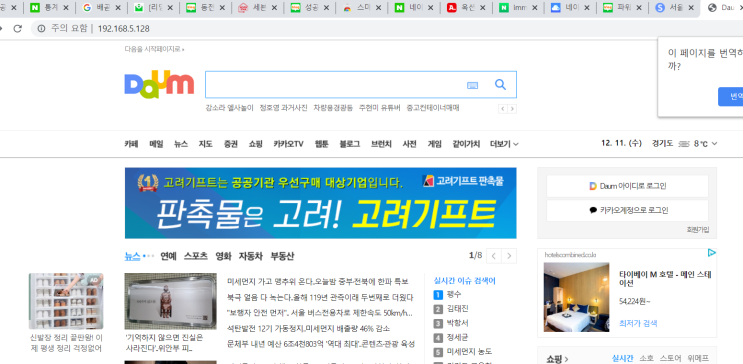The width and height of the screenshot is (743, 364).
Task: Click the AdChoices icon on hotel ad
Action: tap(711, 253)
